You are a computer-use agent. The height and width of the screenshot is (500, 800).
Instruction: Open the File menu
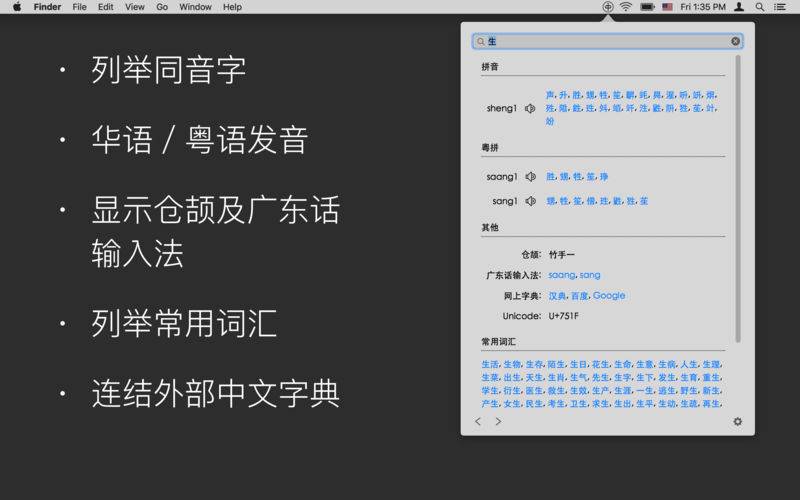[79, 7]
